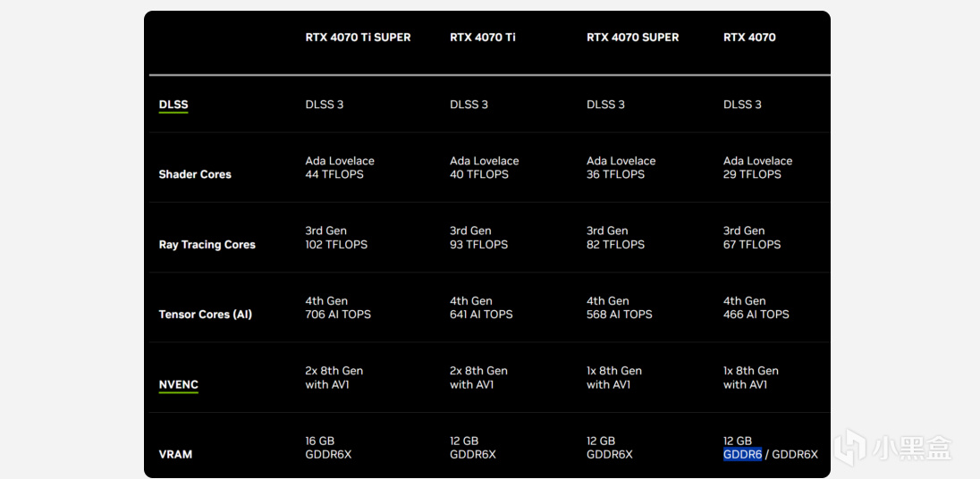Click the Ray Tracing Cores row label
The height and width of the screenshot is (479, 980).
207,245
